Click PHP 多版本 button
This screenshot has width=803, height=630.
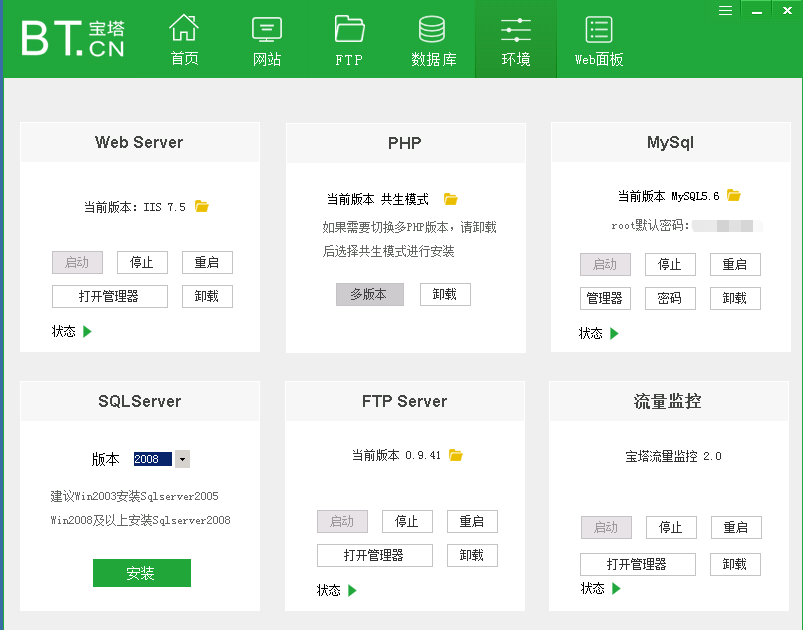click(370, 294)
